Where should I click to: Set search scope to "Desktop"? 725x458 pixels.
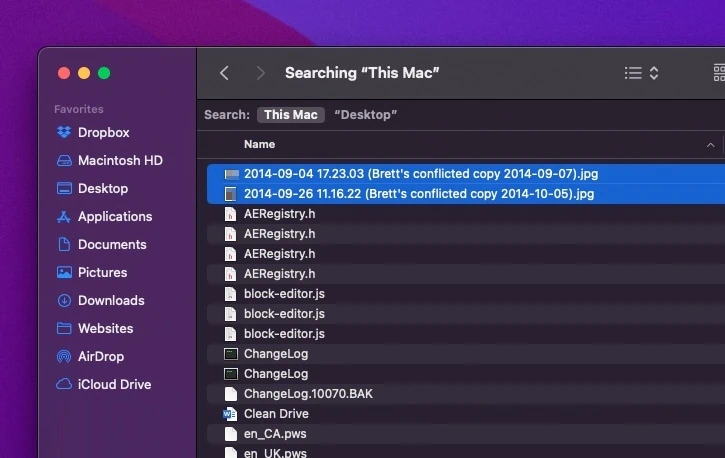coord(365,115)
